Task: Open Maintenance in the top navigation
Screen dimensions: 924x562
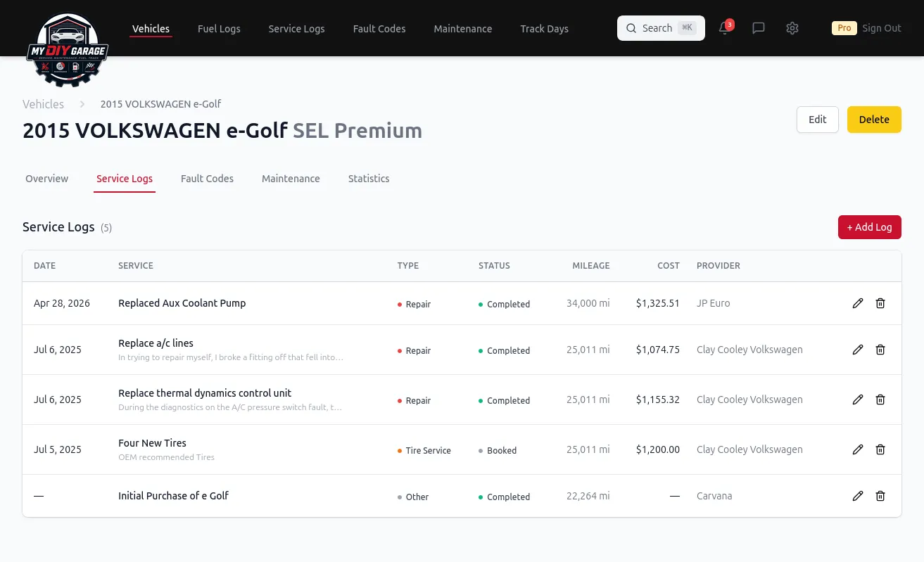Action: [x=463, y=29]
